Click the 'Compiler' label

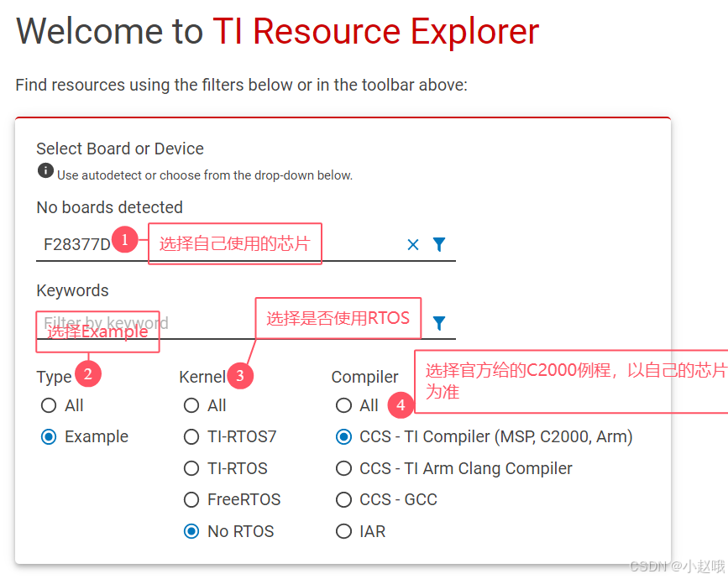[365, 377]
